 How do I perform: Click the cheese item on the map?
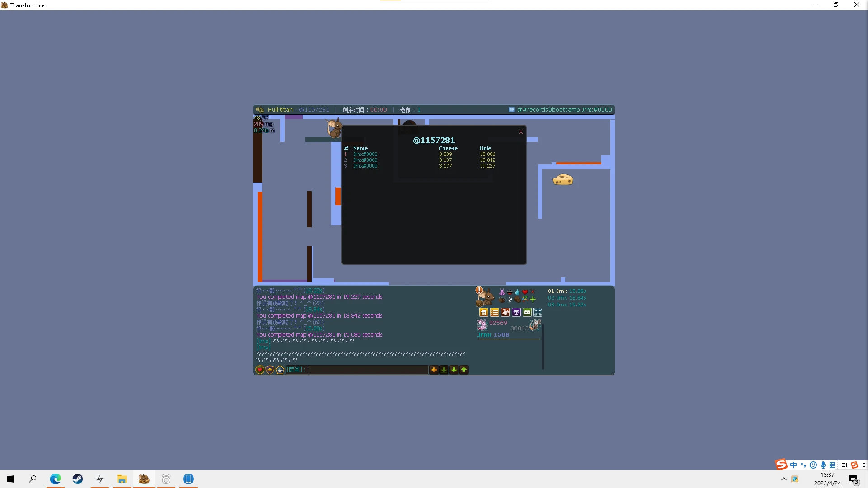pos(563,180)
